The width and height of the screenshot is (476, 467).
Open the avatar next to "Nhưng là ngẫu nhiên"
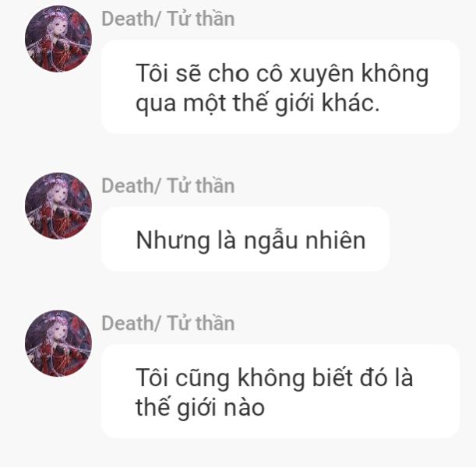58,206
